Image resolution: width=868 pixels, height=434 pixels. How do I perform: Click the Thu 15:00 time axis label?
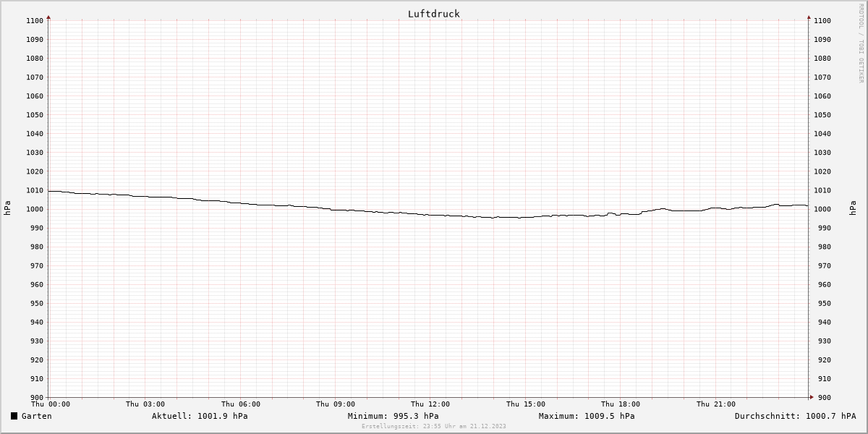click(526, 404)
